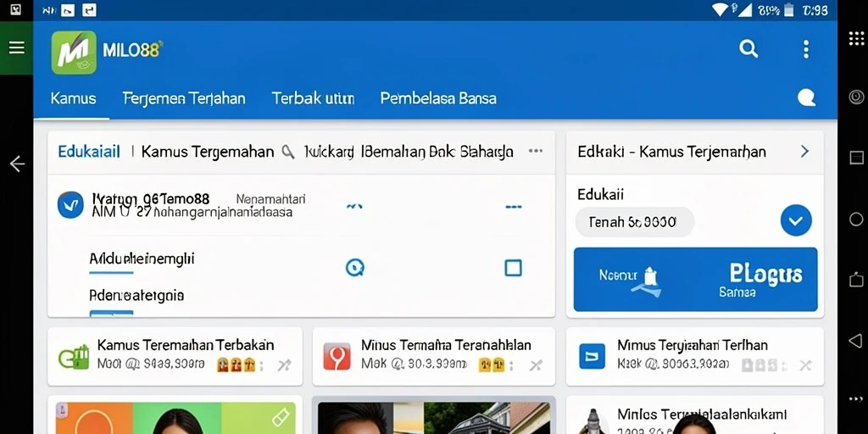This screenshot has height=434, width=868.
Task: Check the square box in Mduraheinemglii row
Action: click(x=513, y=268)
